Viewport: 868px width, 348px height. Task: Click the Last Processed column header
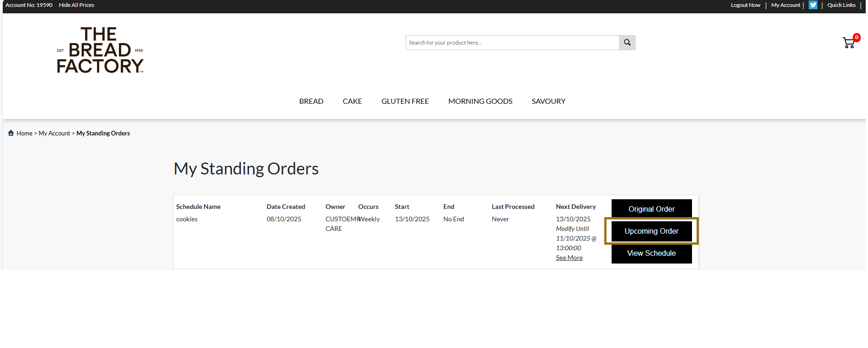pos(513,207)
